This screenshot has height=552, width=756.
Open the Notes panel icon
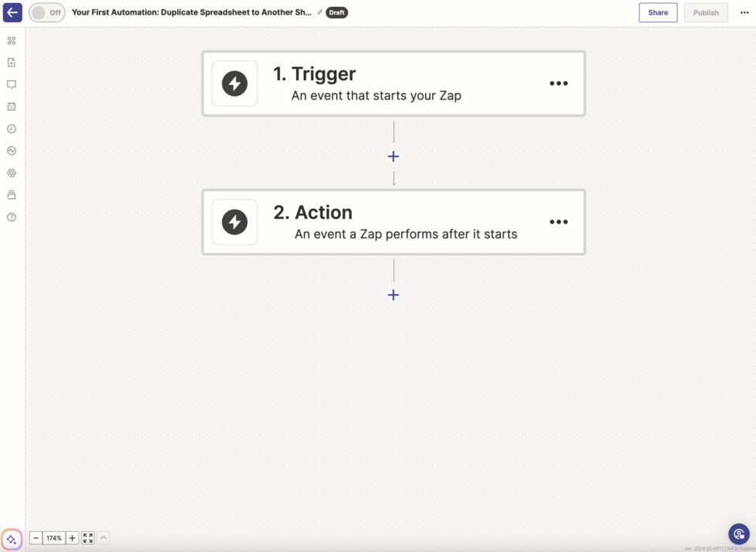coord(11,62)
